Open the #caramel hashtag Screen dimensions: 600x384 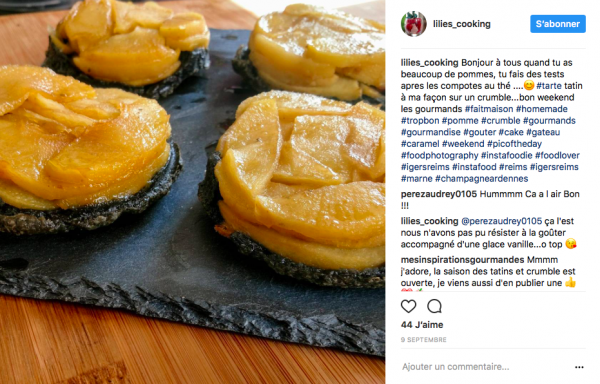click(x=420, y=144)
